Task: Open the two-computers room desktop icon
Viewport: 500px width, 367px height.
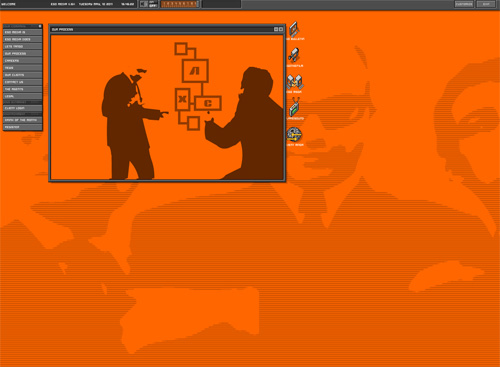Action: click(x=294, y=82)
